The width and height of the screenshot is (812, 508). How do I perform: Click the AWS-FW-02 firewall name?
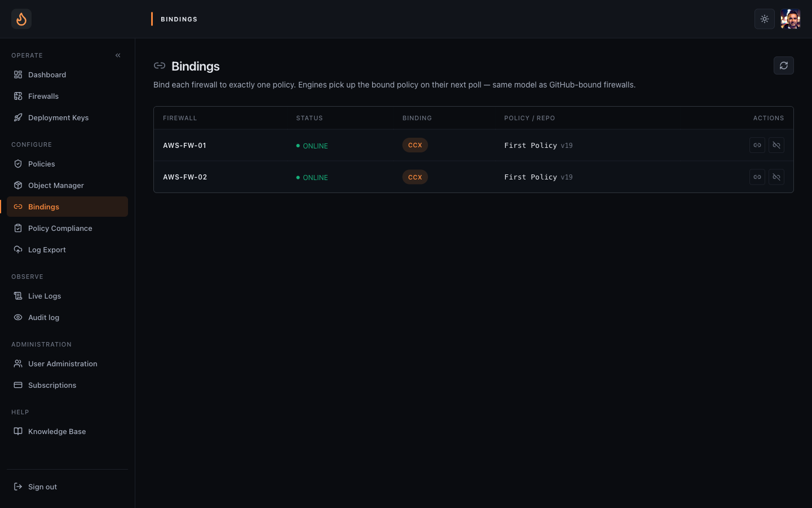click(x=185, y=177)
